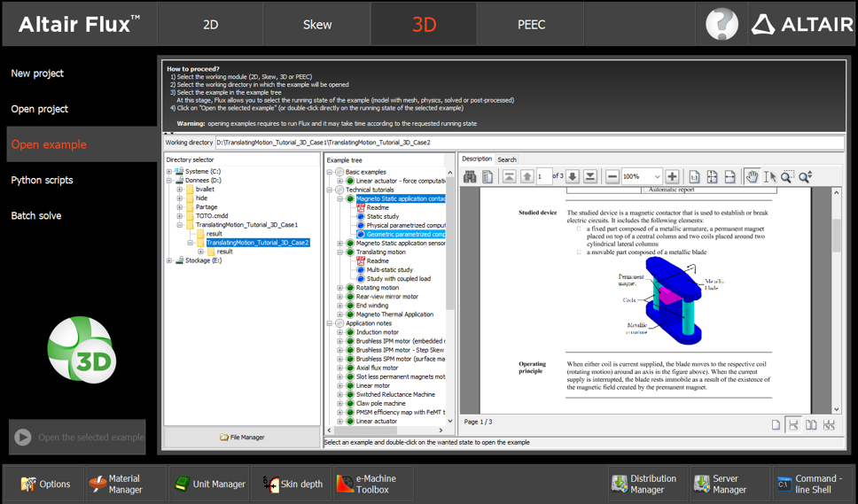
Task: Open the 100% zoom level dropdown
Action: pyautogui.click(x=657, y=177)
